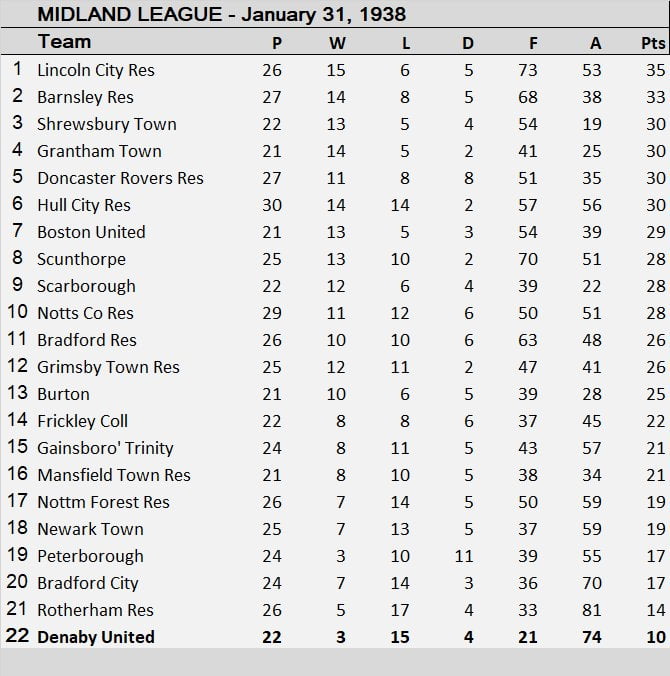Image resolution: width=670 pixels, height=676 pixels.
Task: Click Denaby United's points value 10
Action: point(655,637)
